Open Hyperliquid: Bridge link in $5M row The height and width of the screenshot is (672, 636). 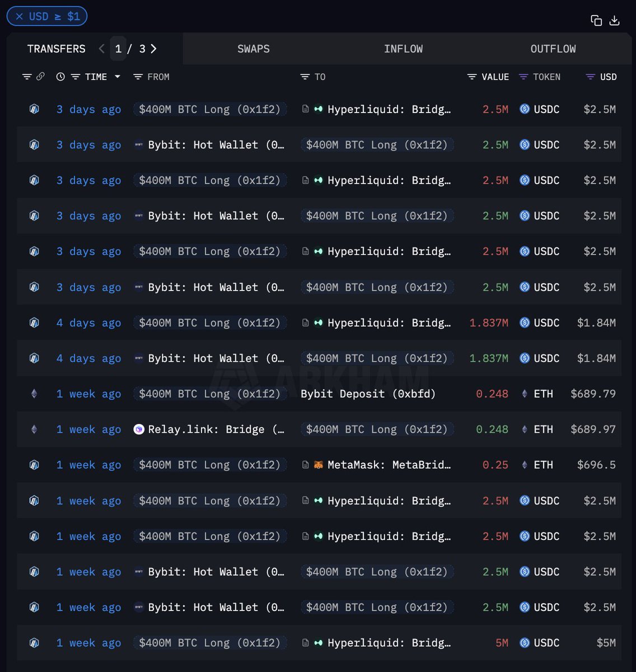[389, 643]
